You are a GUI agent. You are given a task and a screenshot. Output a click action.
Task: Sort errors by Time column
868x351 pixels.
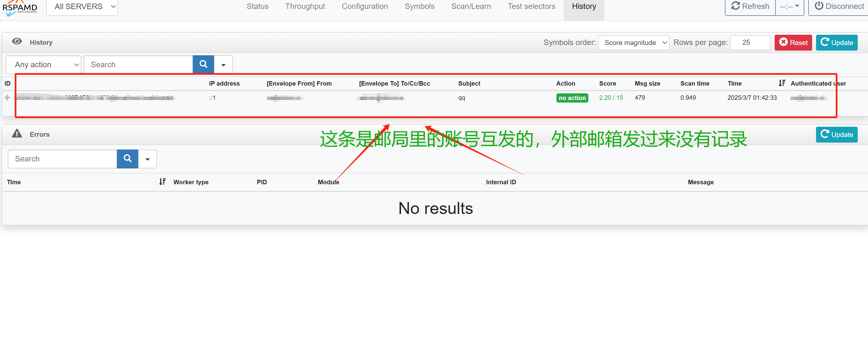(x=14, y=182)
